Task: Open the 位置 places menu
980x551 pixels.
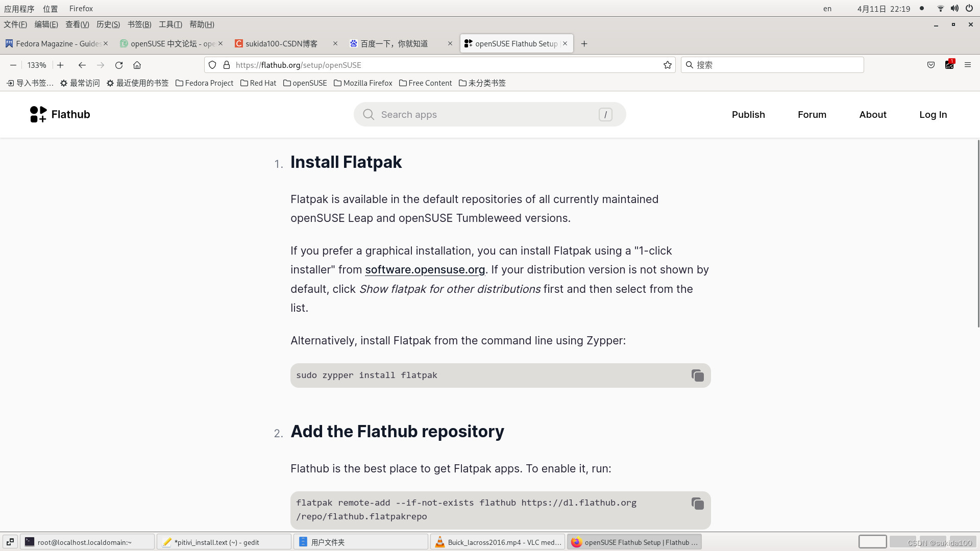Action: 51,9
